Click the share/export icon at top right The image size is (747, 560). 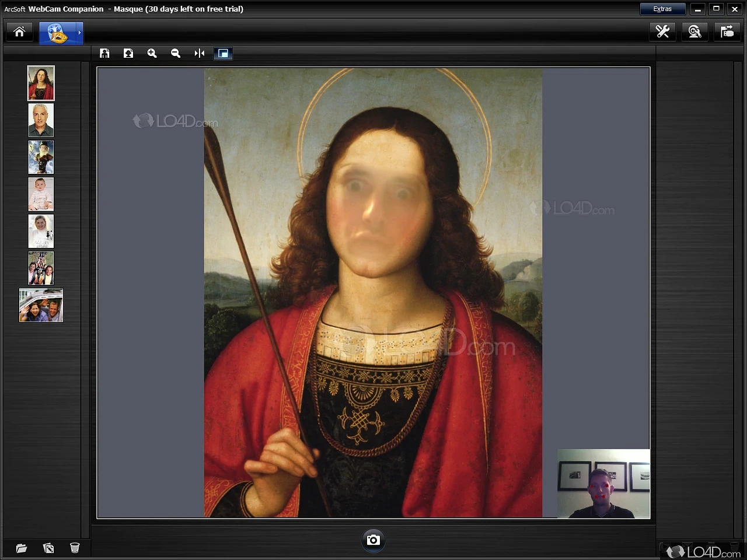pyautogui.click(x=727, y=32)
